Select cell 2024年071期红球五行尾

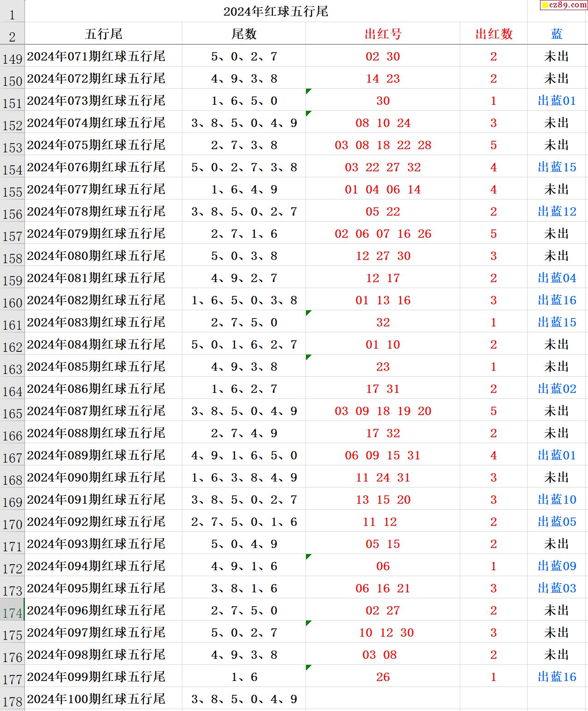103,56
